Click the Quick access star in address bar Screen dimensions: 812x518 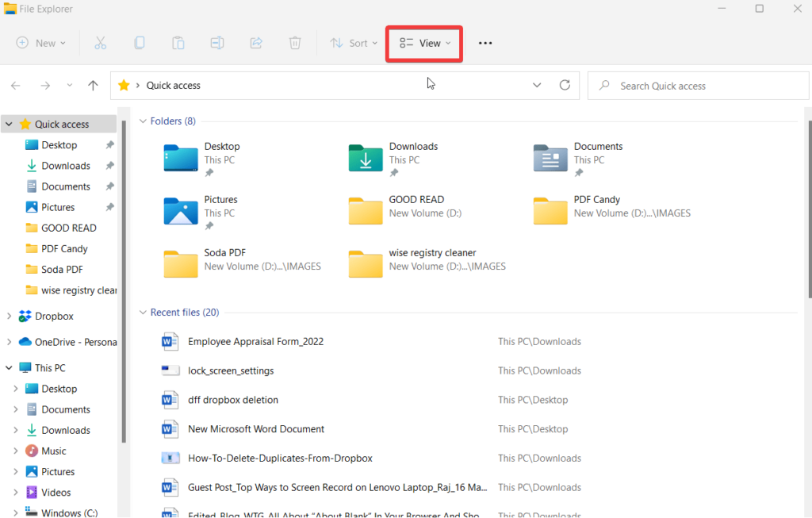click(124, 85)
